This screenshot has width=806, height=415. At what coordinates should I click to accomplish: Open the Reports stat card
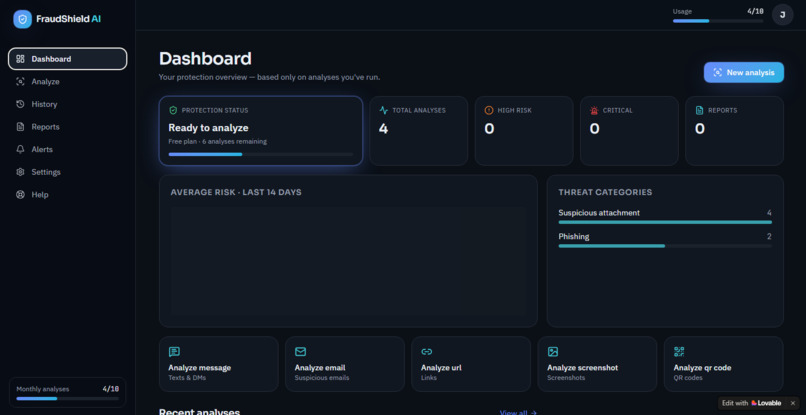[735, 131]
